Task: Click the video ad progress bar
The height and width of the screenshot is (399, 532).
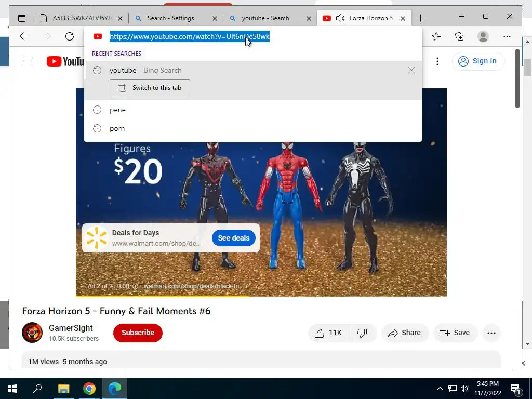Action: (261, 296)
